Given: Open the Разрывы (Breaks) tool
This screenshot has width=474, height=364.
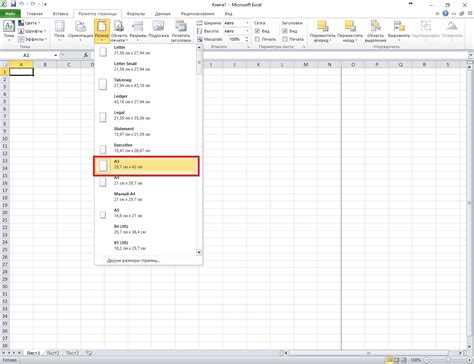Looking at the screenshot, I should [x=138, y=31].
